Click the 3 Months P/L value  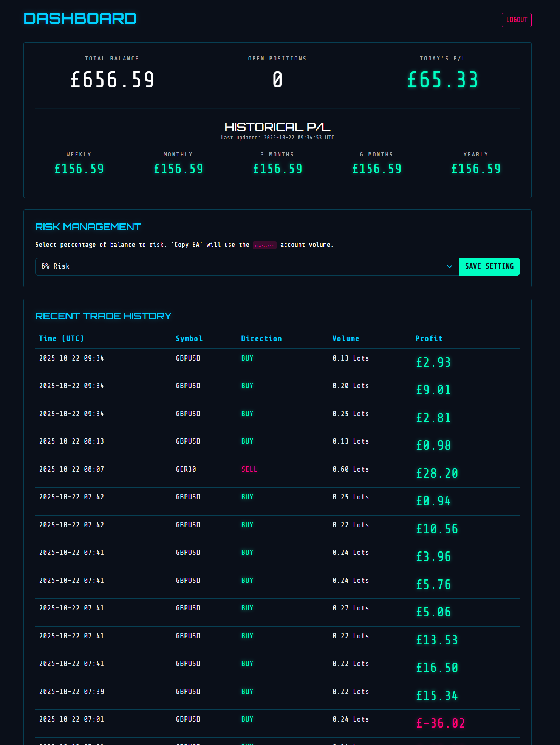(277, 169)
